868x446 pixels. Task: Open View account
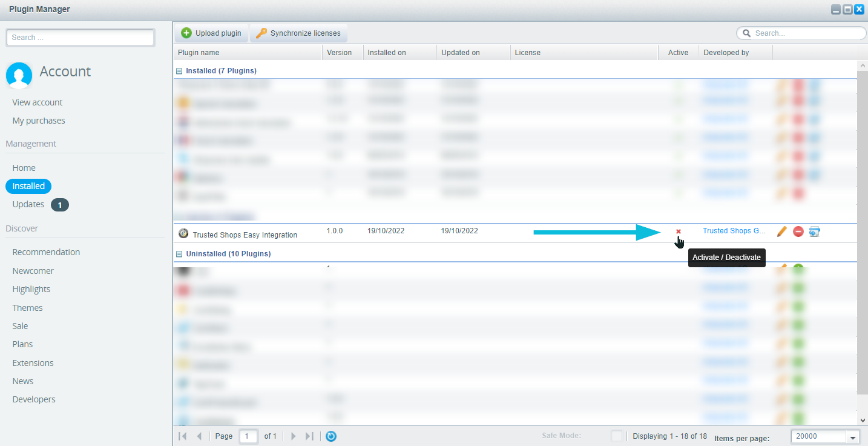pyautogui.click(x=38, y=102)
